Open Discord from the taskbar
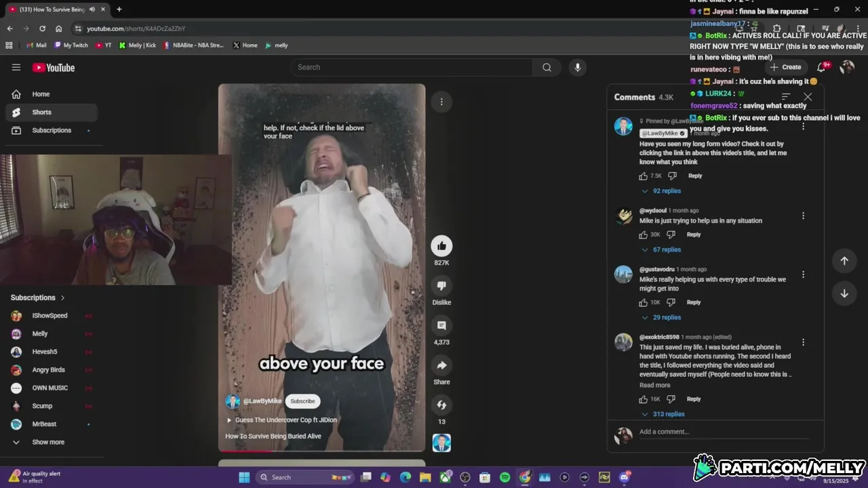Viewport: 868px width, 488px height. coord(624,477)
